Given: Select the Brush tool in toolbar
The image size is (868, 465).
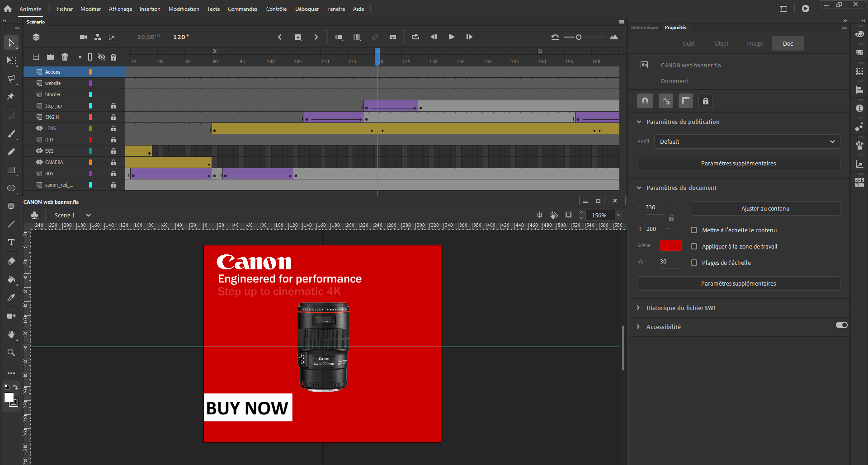Looking at the screenshot, I should [x=11, y=134].
